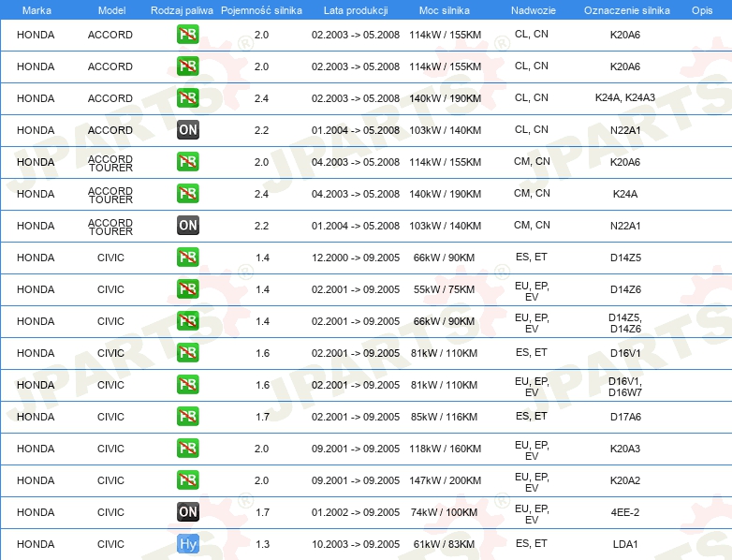Click the Lata produkcji column header

pos(356,10)
